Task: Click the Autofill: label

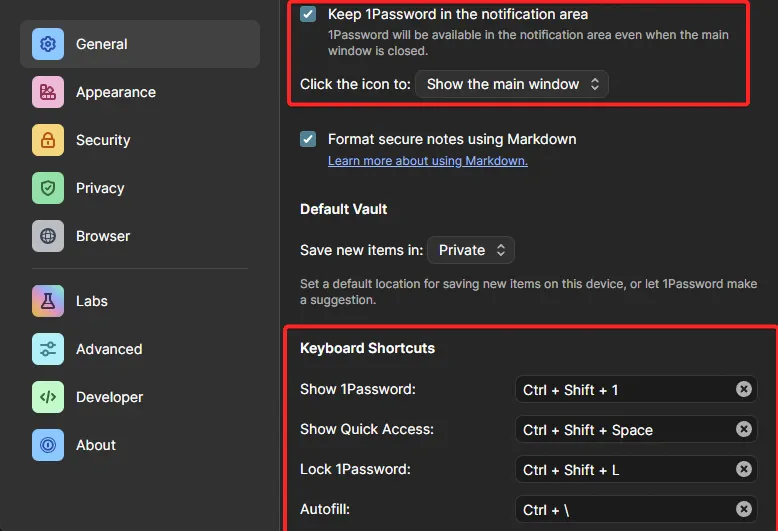Action: (x=325, y=509)
